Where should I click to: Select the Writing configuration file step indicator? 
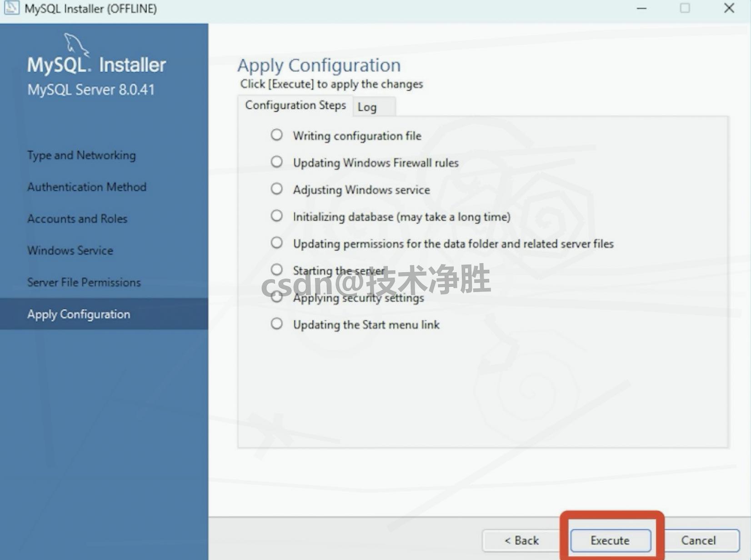tap(276, 135)
